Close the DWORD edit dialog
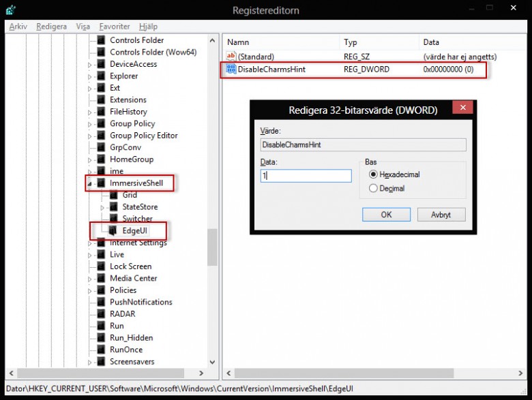 coord(462,108)
